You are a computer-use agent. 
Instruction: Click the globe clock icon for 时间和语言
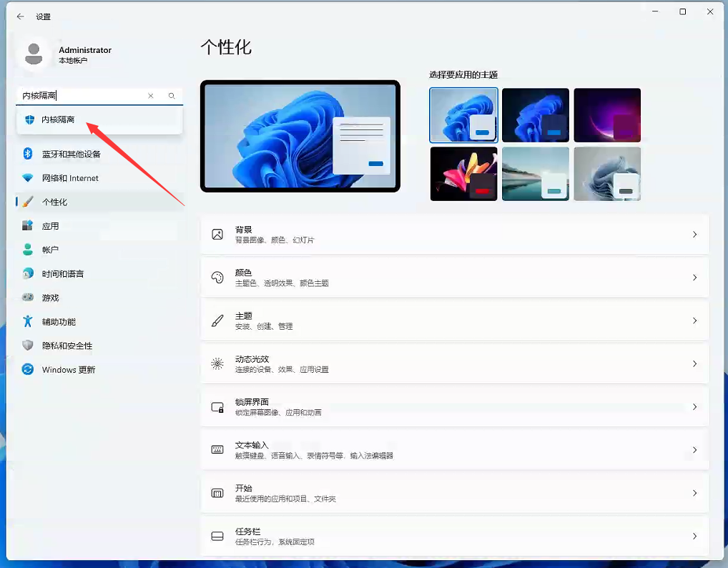click(x=27, y=273)
